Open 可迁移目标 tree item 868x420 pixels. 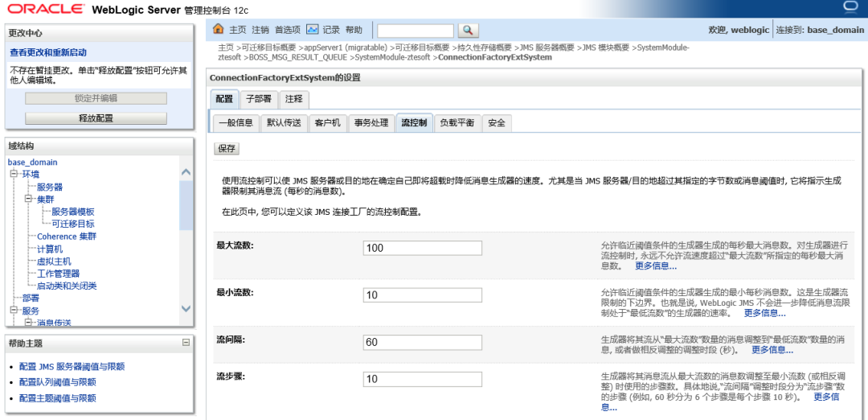tap(73, 224)
